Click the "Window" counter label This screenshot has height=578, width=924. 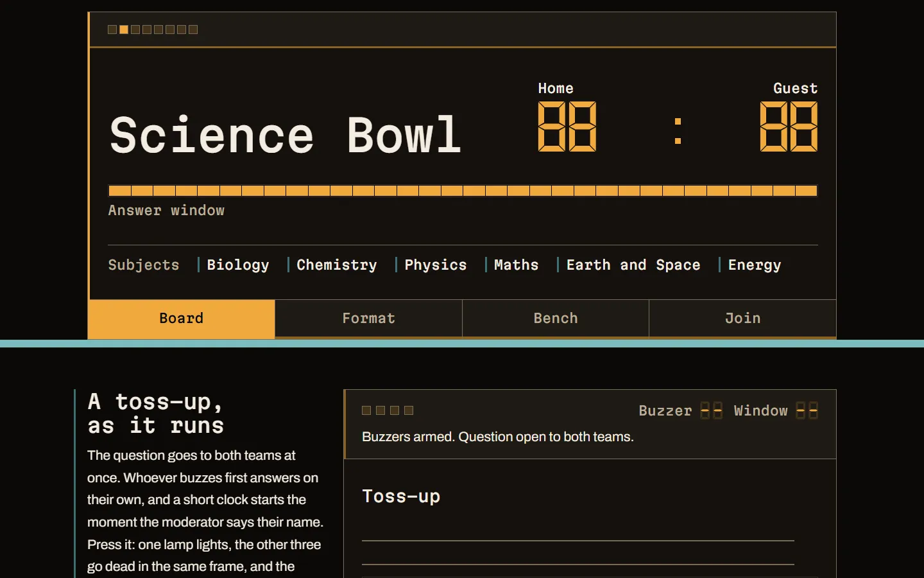click(760, 411)
